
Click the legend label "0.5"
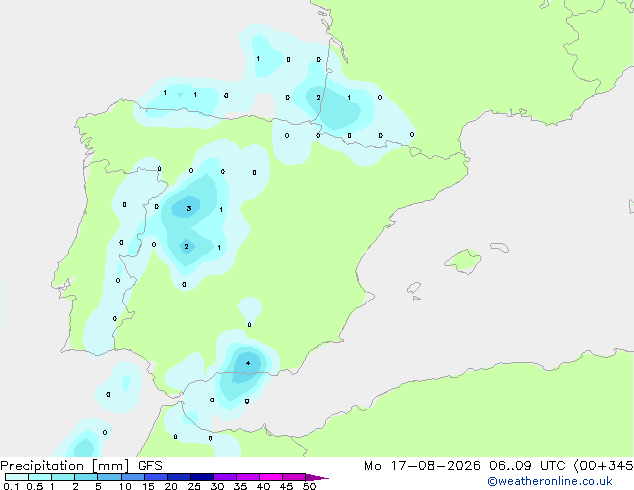34,486
